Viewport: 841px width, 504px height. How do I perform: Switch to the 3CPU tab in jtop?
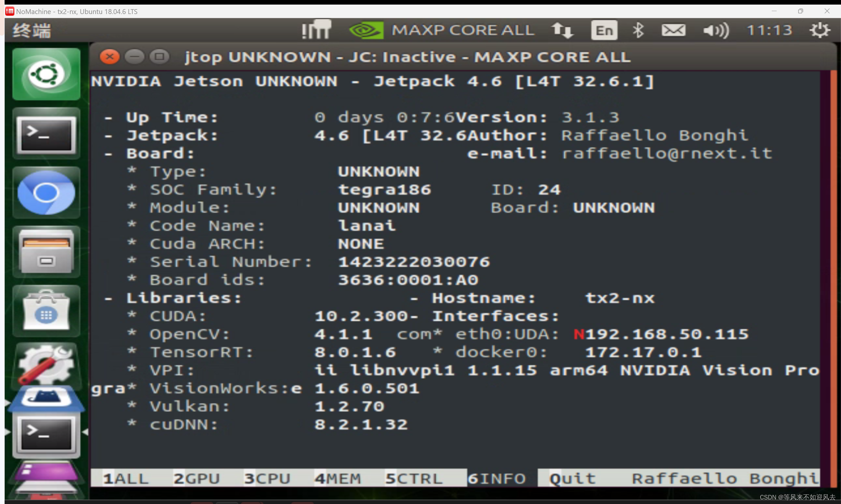267,479
